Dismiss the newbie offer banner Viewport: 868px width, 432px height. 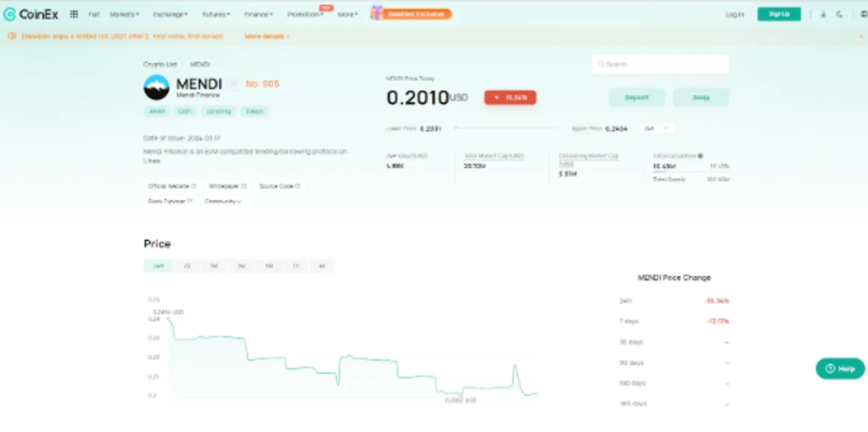pos(861,36)
